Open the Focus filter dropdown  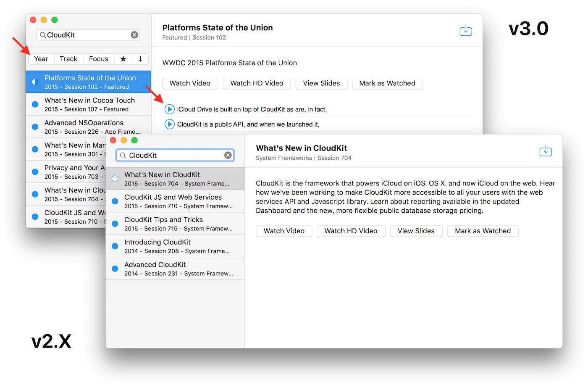click(99, 59)
